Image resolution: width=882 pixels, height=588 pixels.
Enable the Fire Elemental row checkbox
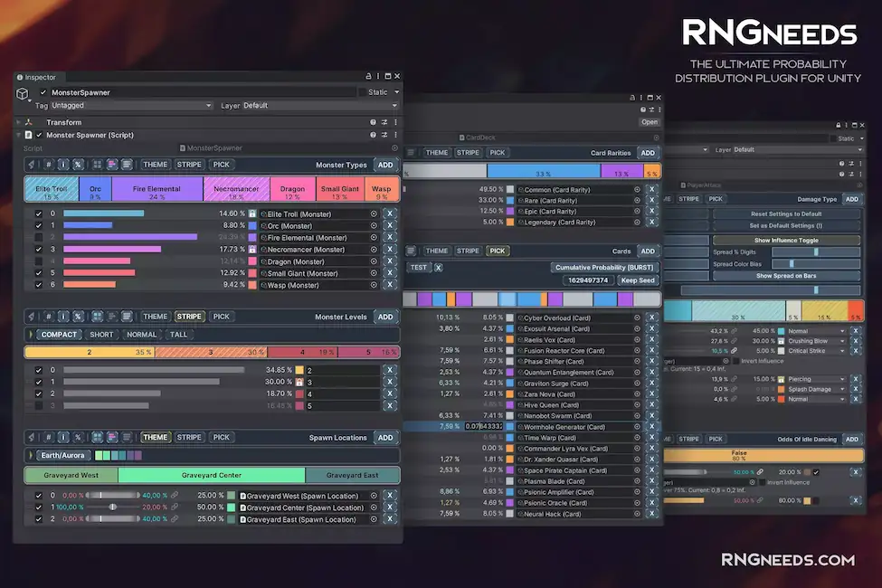[x=38, y=237]
